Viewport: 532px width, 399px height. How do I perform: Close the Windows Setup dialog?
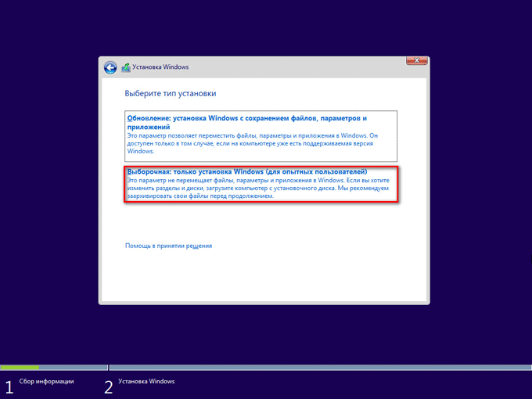click(417, 61)
